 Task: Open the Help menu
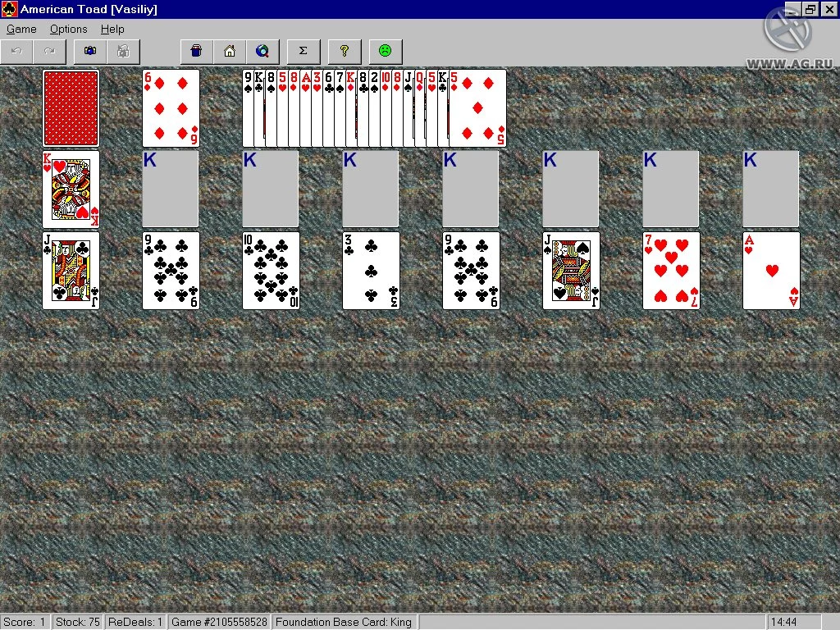click(x=112, y=29)
